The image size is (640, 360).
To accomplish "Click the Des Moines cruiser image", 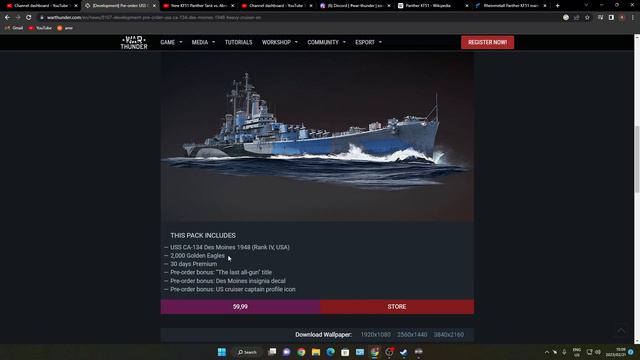I will [x=317, y=137].
